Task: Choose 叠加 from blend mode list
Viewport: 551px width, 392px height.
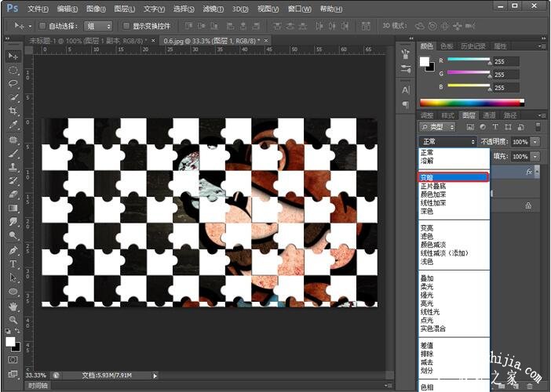Action: (x=427, y=278)
